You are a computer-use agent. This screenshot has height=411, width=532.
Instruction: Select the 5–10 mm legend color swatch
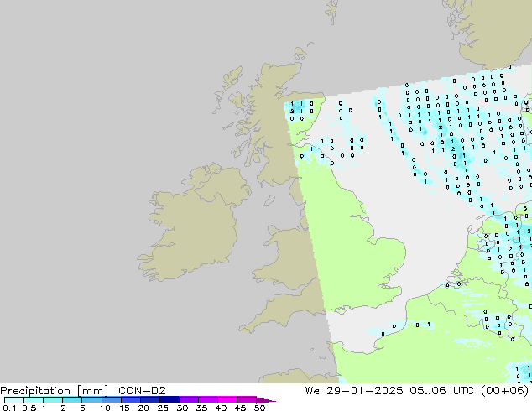pyautogui.click(x=91, y=400)
